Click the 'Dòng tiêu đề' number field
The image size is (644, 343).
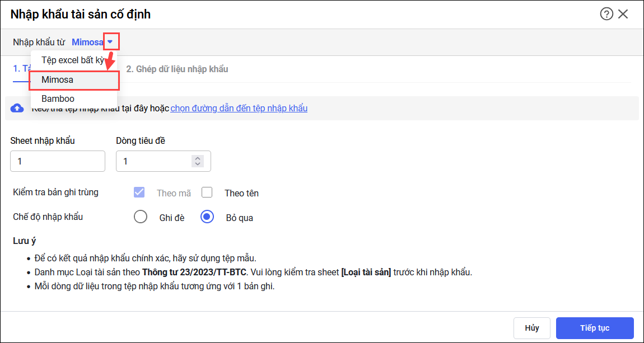(154, 161)
